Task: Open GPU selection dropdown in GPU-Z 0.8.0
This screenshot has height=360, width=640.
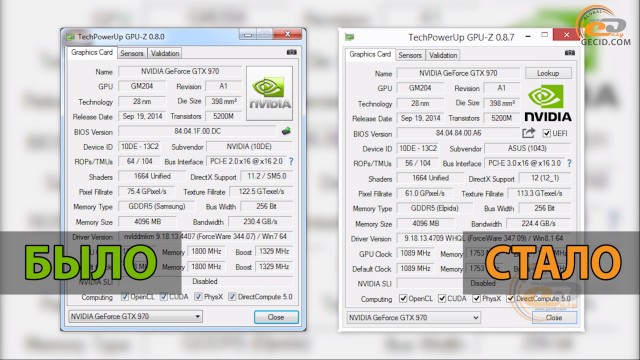Action: (135, 316)
